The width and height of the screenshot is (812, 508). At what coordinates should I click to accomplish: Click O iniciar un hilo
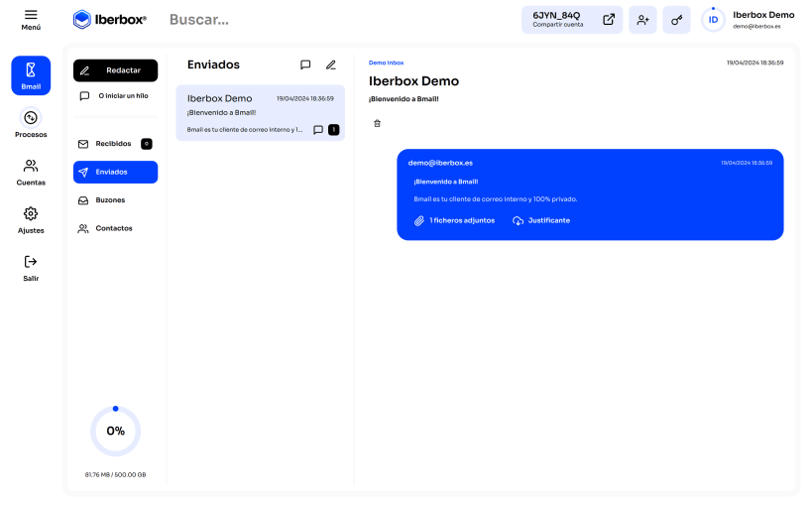114,96
